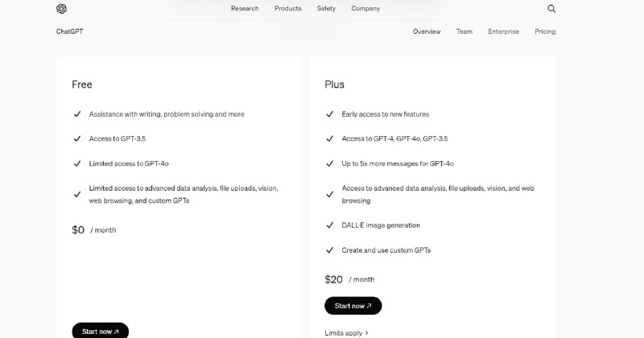Click checkmark beside Early access to new features
This screenshot has width=644, height=338.
[330, 114]
